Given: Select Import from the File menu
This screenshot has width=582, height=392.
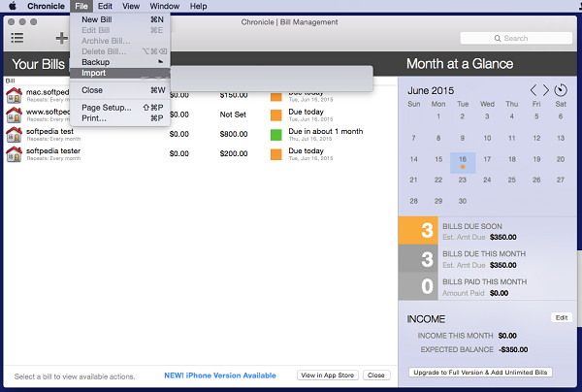Looking at the screenshot, I should (x=95, y=73).
